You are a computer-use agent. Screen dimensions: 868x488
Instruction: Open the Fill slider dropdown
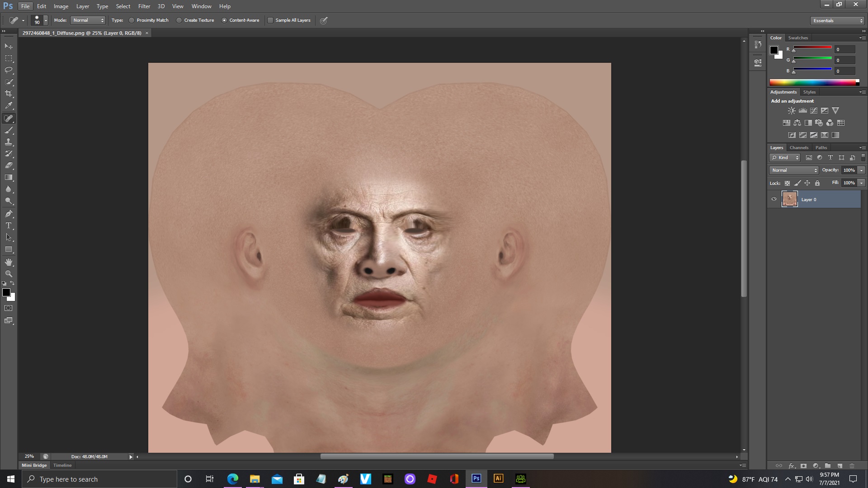pos(862,183)
